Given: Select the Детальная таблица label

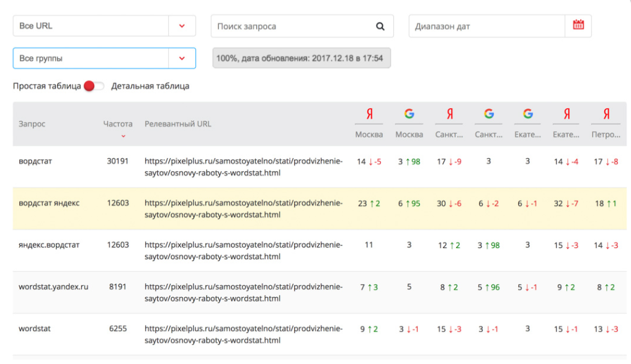Looking at the screenshot, I should pos(150,86).
